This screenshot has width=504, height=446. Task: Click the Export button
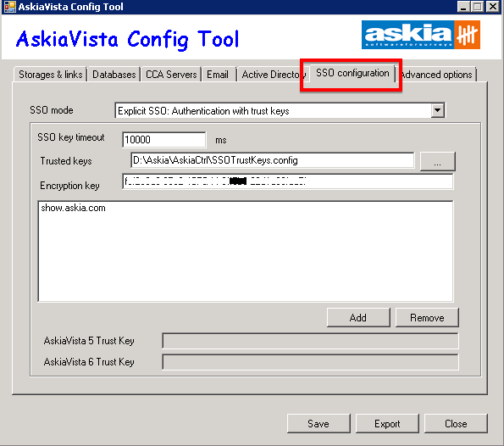(x=387, y=423)
